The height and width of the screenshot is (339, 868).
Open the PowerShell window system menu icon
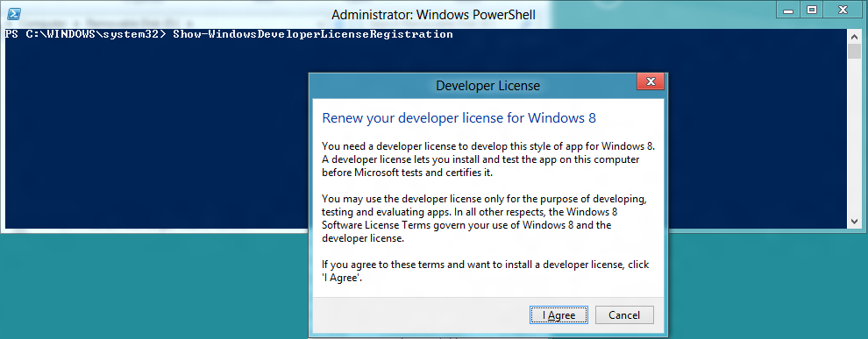[14, 14]
